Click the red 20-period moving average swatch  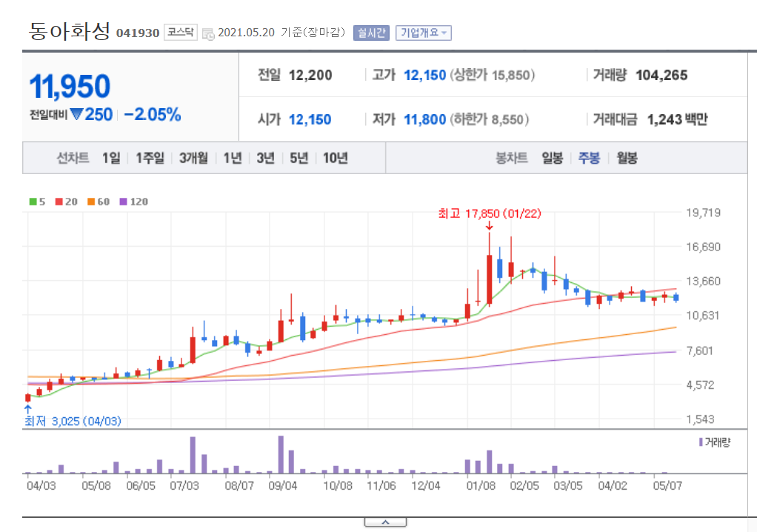(59, 202)
